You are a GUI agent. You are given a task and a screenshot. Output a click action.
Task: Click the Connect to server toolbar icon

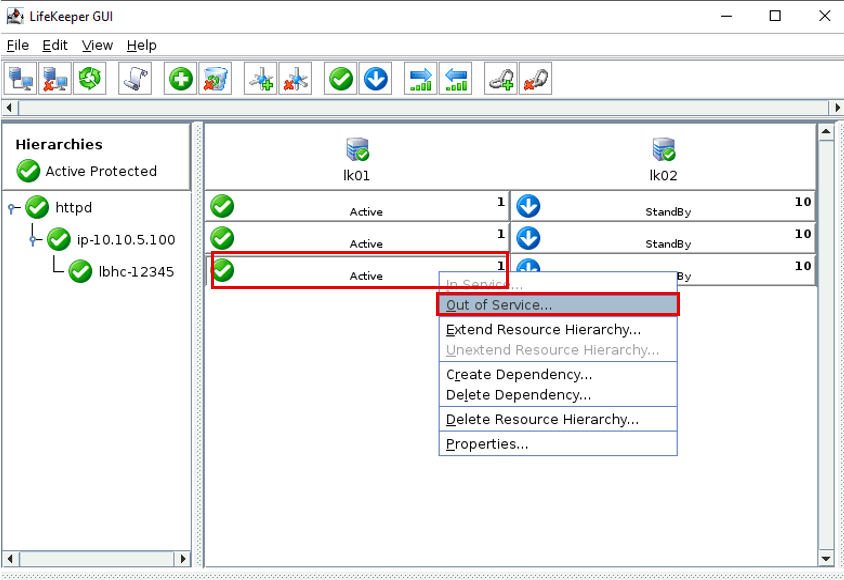pos(20,79)
